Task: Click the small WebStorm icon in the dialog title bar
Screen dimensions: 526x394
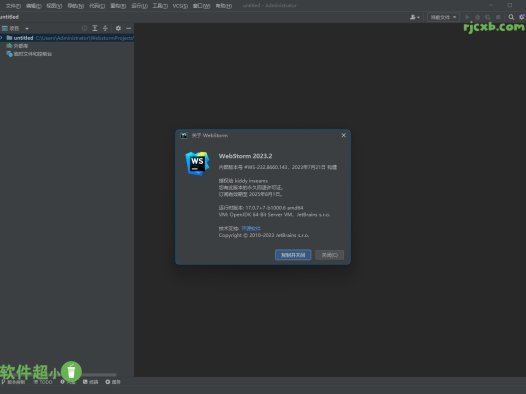Action: pyautogui.click(x=184, y=135)
